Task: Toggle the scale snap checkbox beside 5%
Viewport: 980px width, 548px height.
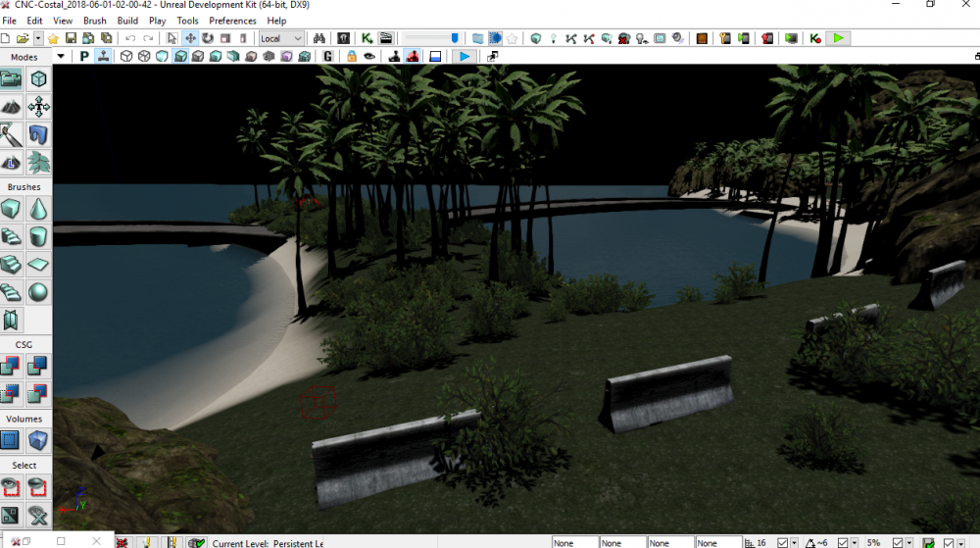Action: point(897,543)
